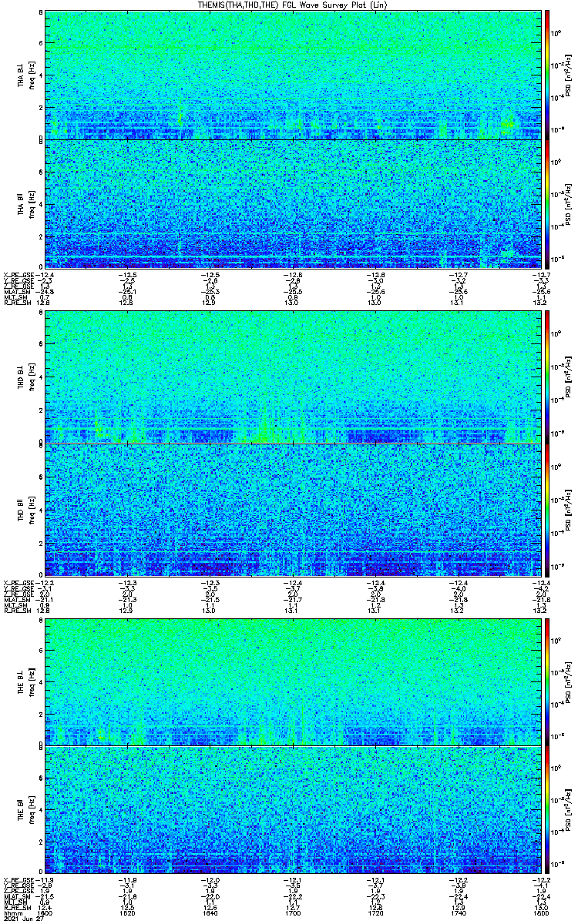Click the PSD color bar beside THE B-perpendicular panel
The height and width of the screenshot is (924, 578).
click(x=547, y=681)
